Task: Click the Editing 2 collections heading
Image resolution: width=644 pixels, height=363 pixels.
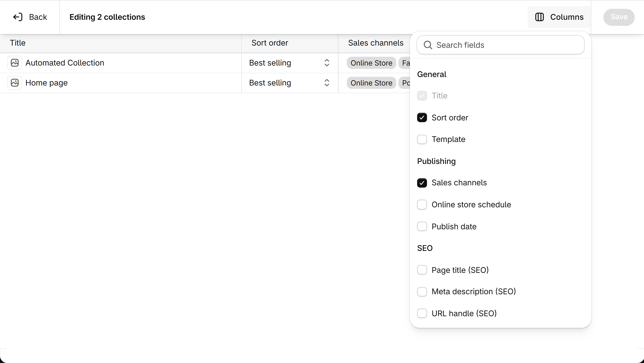Action: click(107, 17)
